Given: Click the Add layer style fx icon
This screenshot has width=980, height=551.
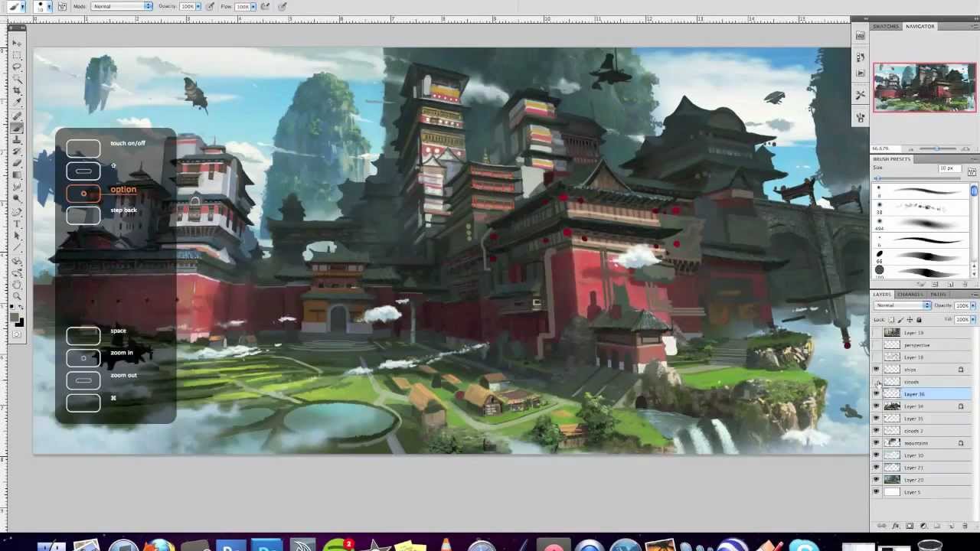Looking at the screenshot, I should point(896,526).
